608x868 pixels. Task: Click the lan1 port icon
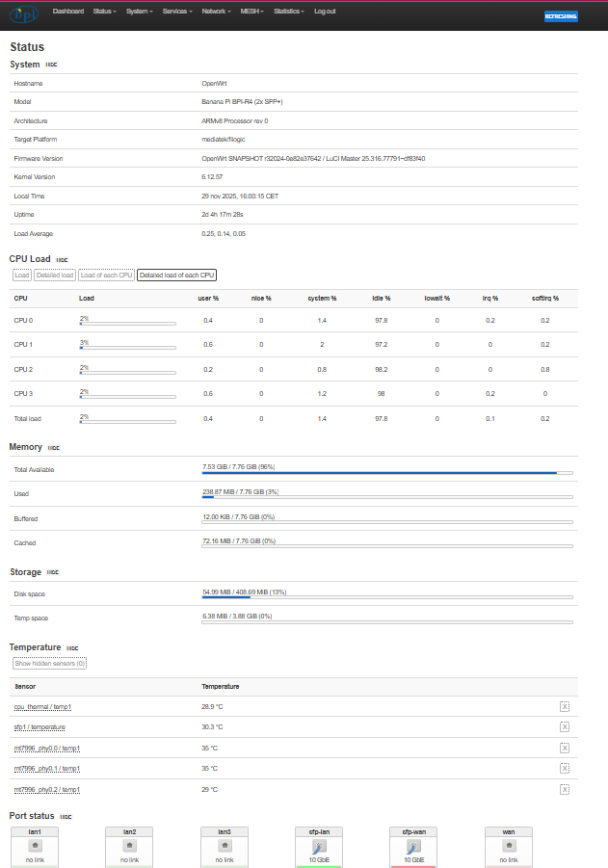36,845
